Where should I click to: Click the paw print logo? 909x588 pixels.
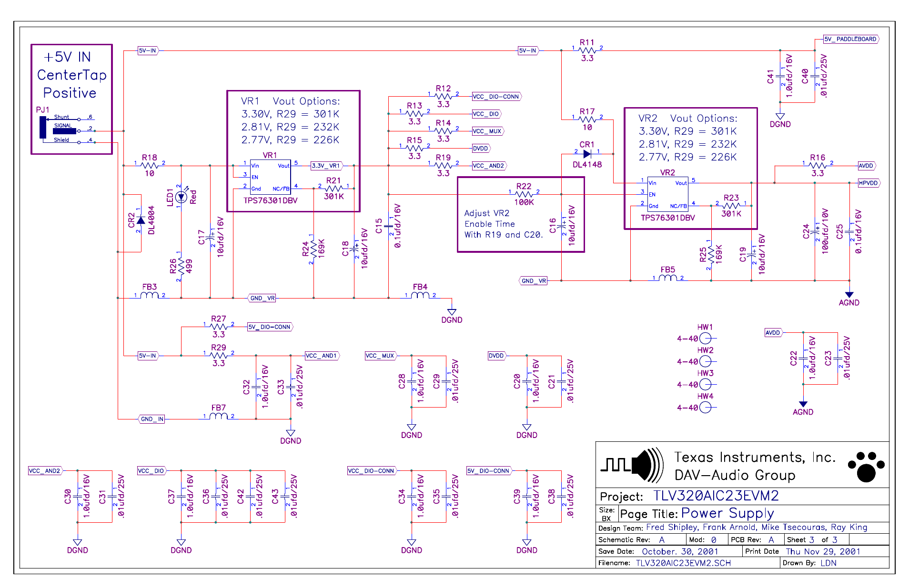point(866,467)
